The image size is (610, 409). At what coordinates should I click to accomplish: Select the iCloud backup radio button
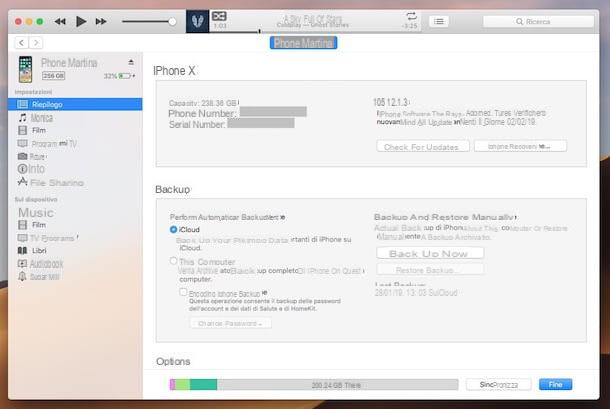[x=174, y=230]
